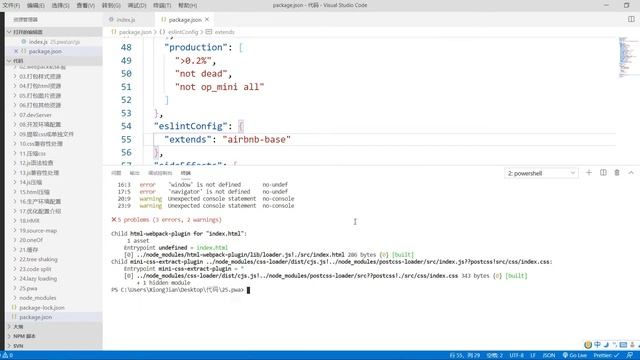Click the Prettier status bar item

point(606,356)
